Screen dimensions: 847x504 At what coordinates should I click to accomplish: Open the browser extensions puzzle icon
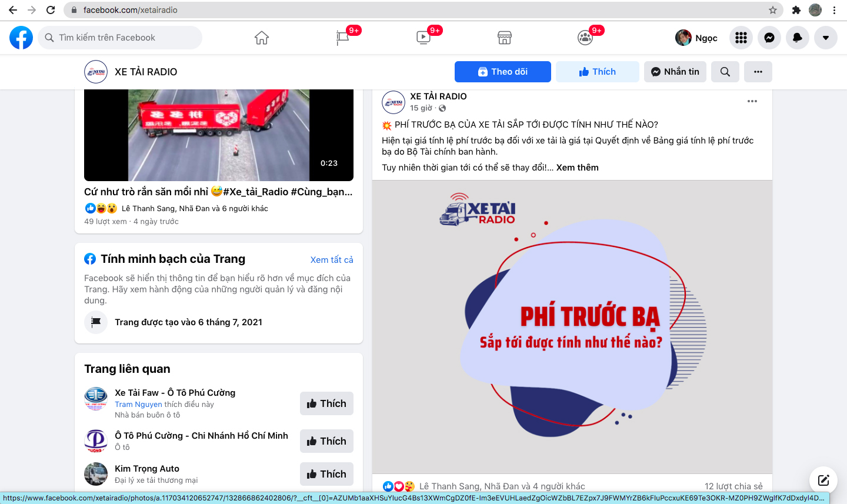click(796, 10)
